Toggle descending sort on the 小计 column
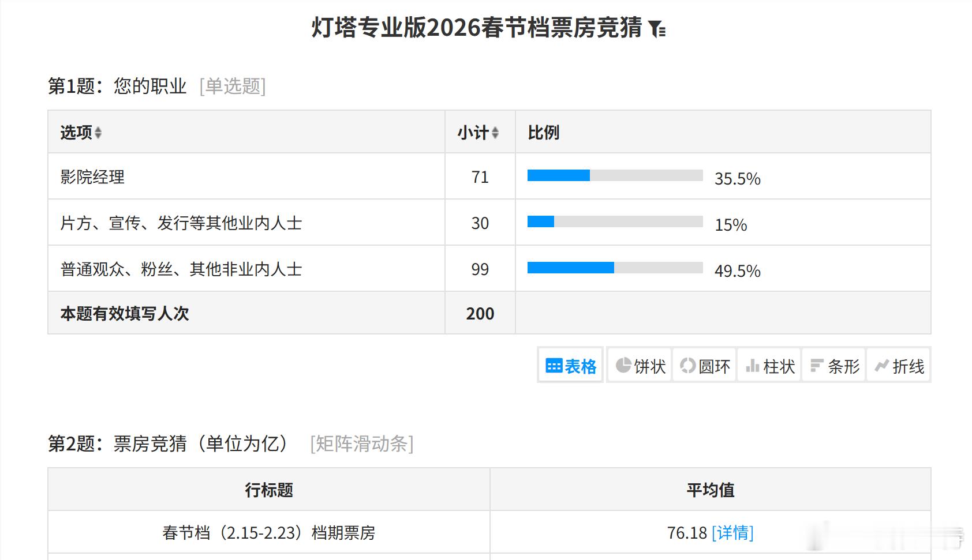 (495, 134)
